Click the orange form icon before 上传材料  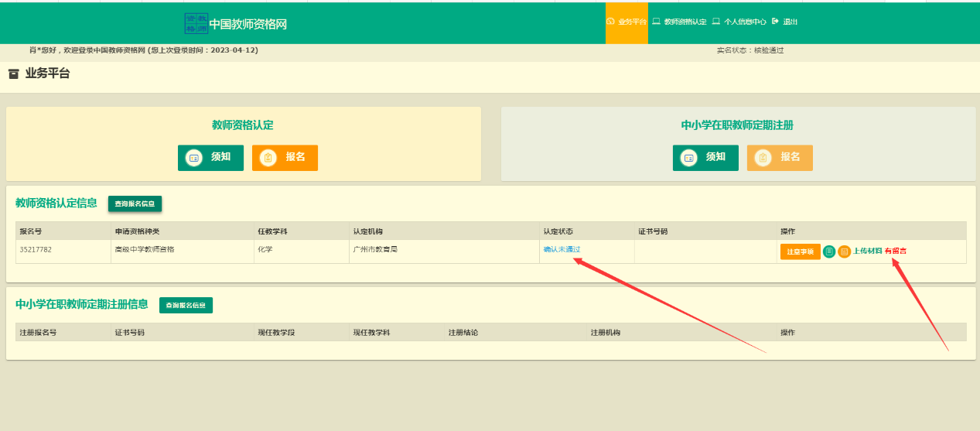tap(844, 251)
